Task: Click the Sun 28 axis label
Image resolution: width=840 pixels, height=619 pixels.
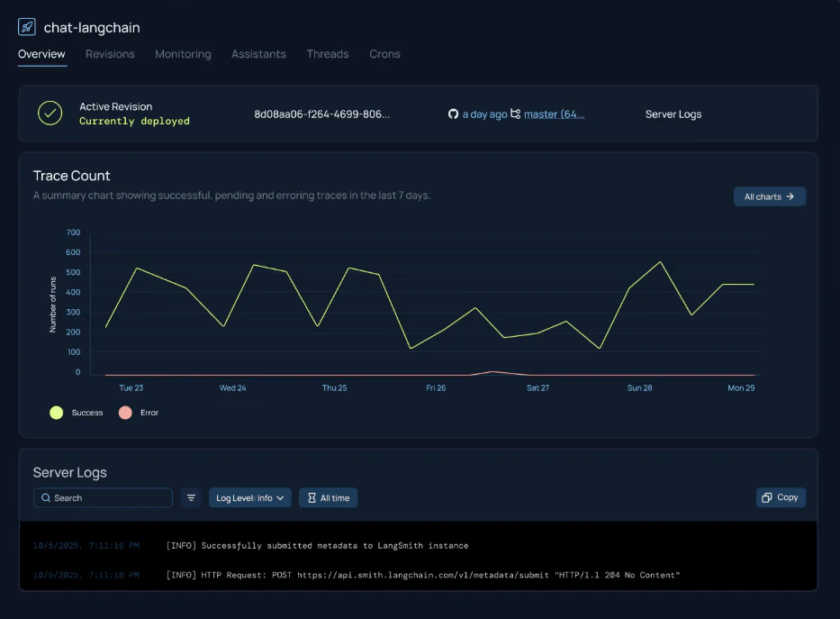Action: tap(639, 388)
